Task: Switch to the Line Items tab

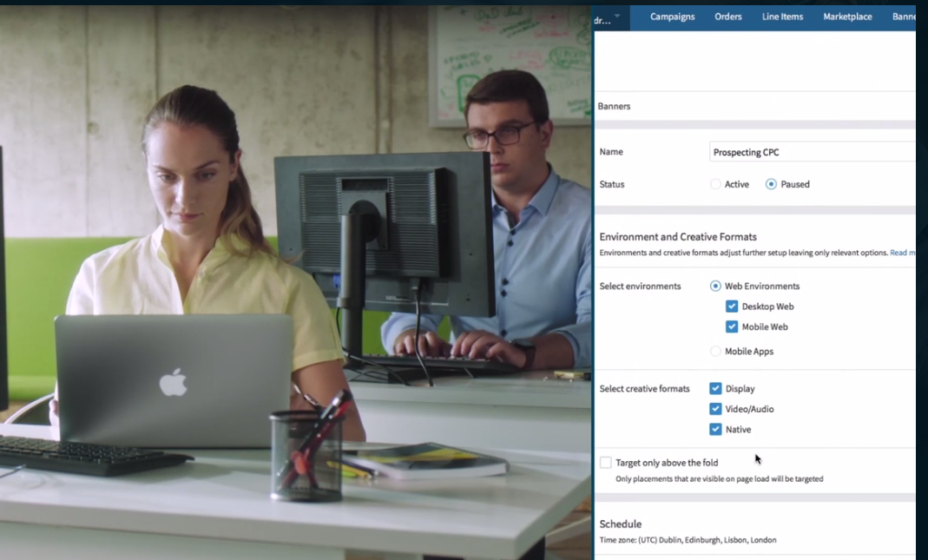Action: pos(781,16)
